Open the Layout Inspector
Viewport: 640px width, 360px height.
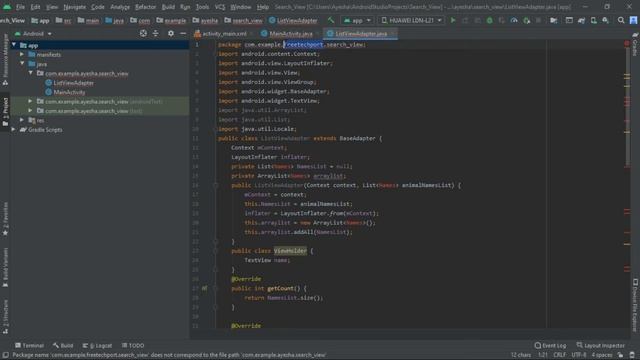pos(600,345)
